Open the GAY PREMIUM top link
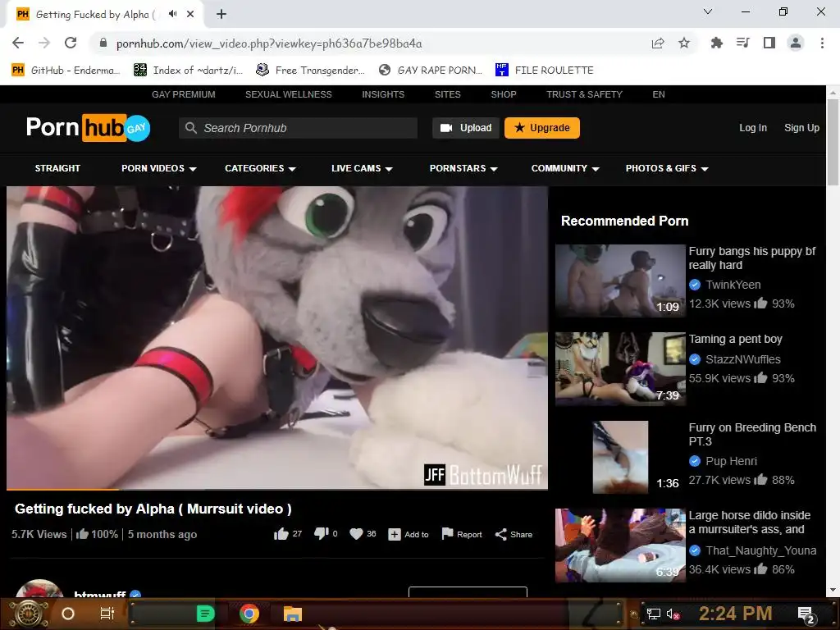The image size is (840, 630). click(x=183, y=94)
